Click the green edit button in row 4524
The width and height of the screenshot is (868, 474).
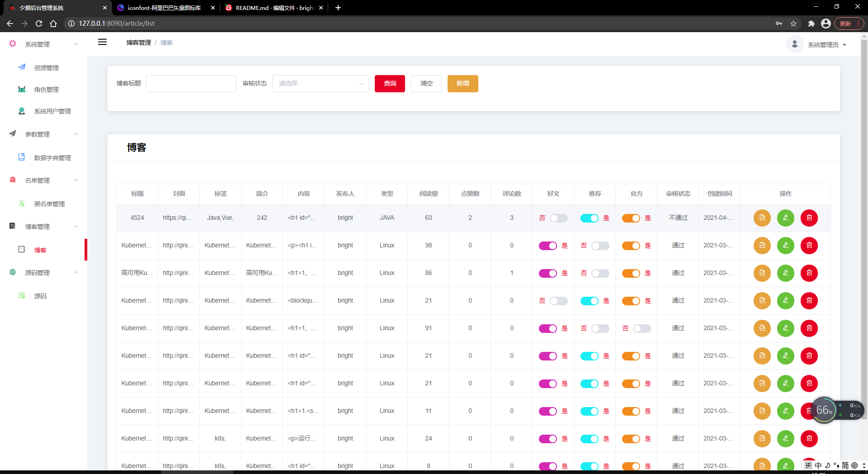[x=786, y=218]
